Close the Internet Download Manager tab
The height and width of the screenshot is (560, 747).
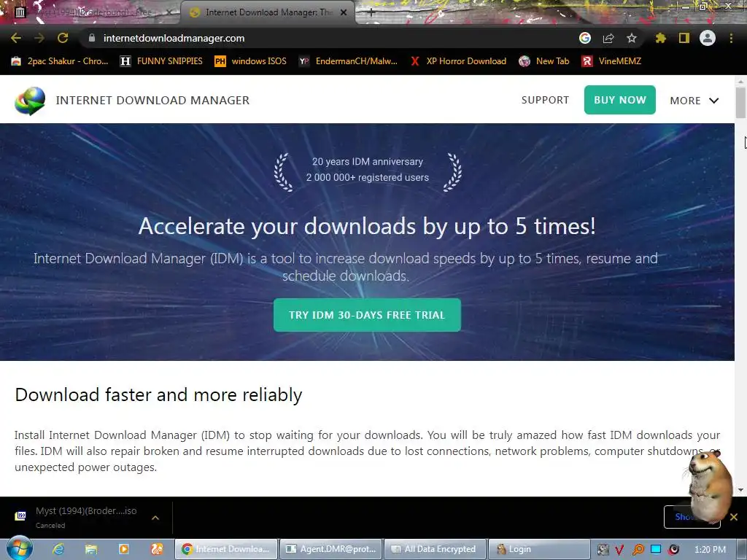coord(344,12)
